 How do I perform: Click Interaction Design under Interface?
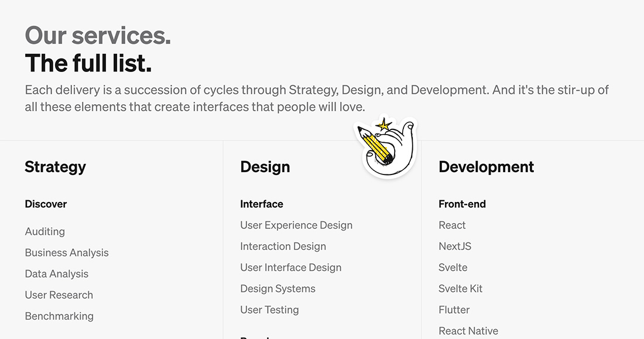tap(283, 246)
